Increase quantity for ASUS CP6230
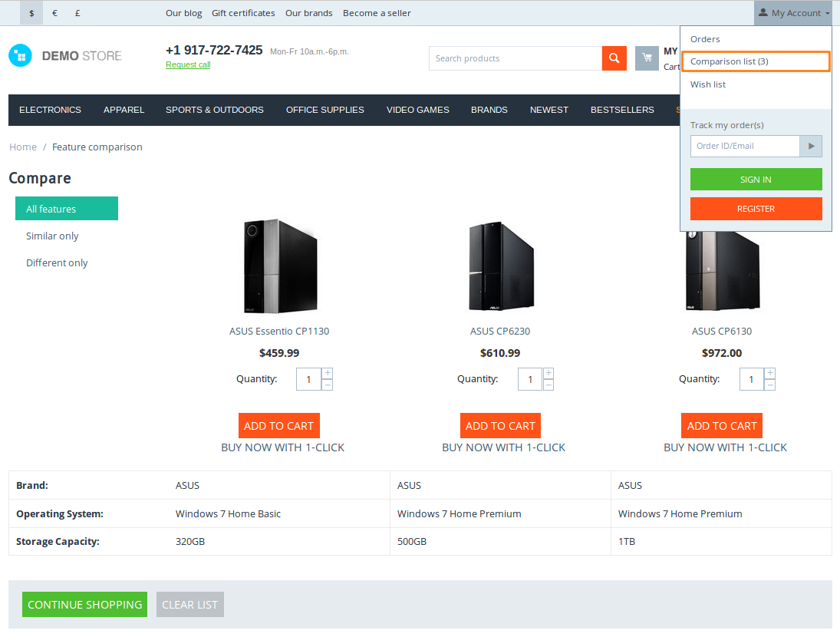Viewport: 840px width, 637px height. (548, 374)
